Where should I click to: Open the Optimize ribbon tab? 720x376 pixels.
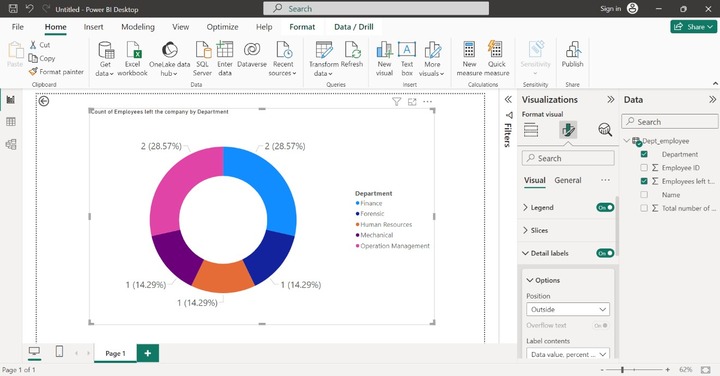pyautogui.click(x=222, y=27)
